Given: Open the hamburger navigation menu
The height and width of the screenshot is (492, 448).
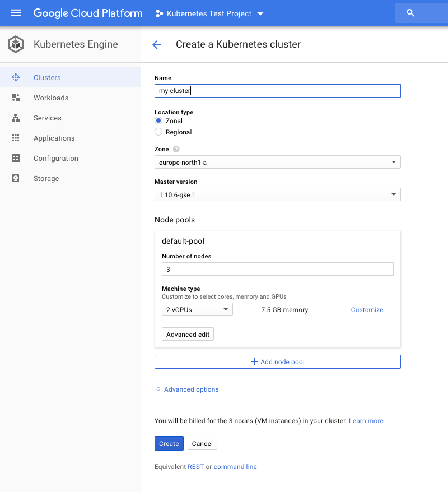Looking at the screenshot, I should click(x=16, y=13).
